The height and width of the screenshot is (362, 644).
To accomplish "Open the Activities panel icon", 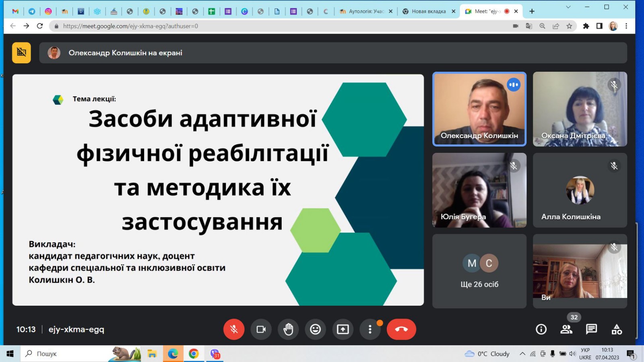I will click(x=617, y=329).
